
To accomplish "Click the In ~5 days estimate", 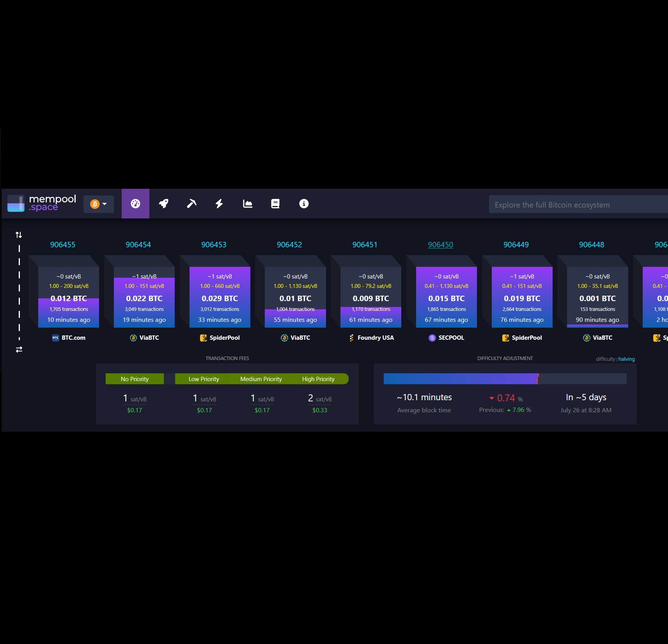I will coord(586,397).
